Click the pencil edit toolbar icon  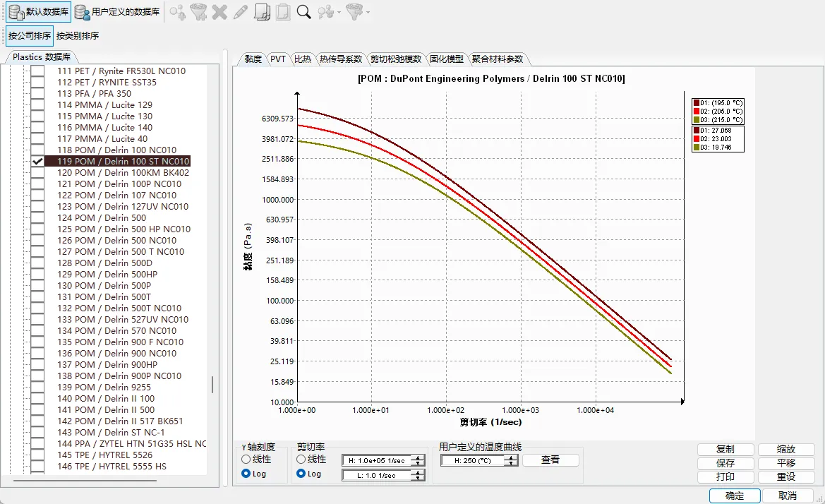[241, 11]
